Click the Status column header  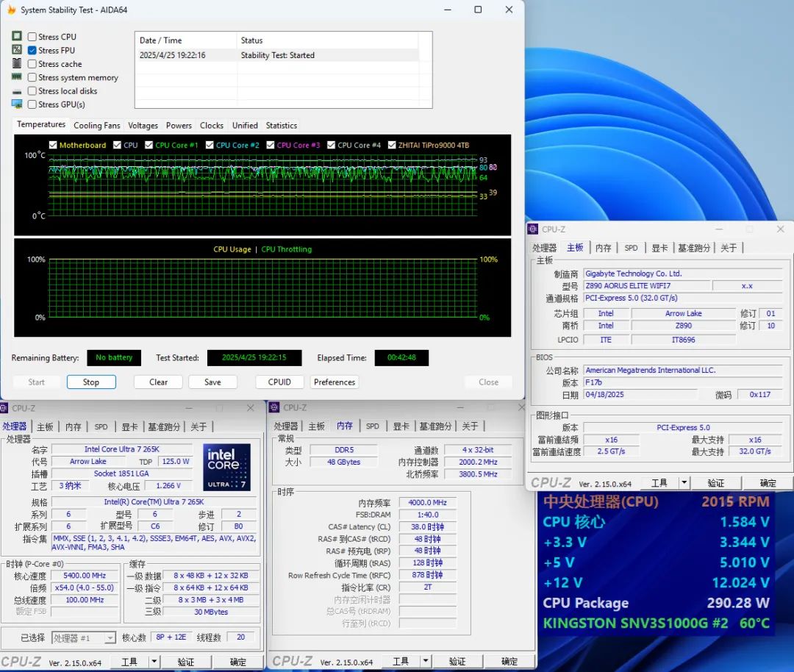coord(328,40)
